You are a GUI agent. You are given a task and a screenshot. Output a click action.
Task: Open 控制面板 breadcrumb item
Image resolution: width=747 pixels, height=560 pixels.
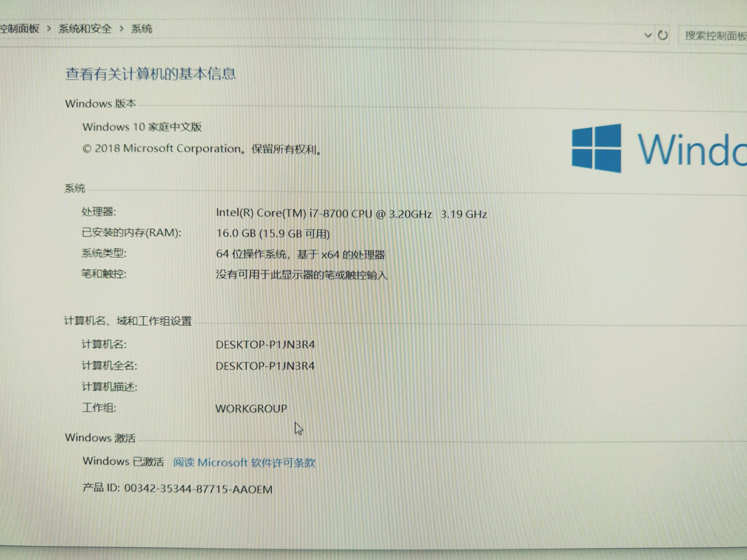tap(19, 29)
